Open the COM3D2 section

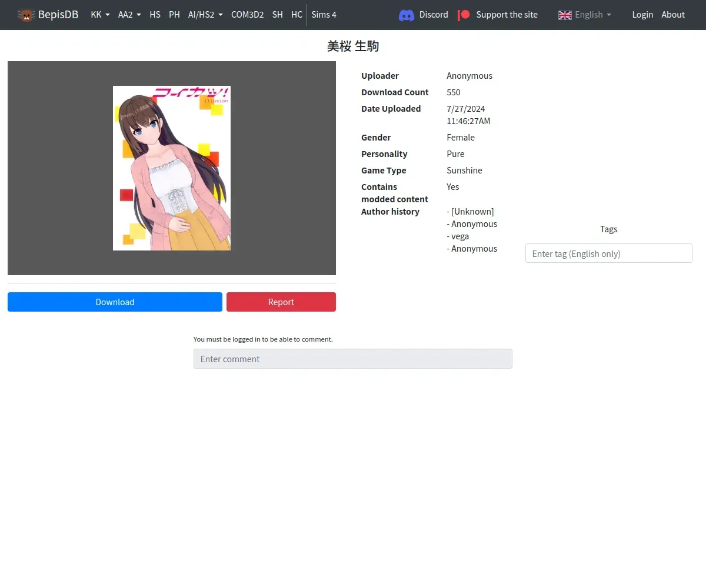247,15
